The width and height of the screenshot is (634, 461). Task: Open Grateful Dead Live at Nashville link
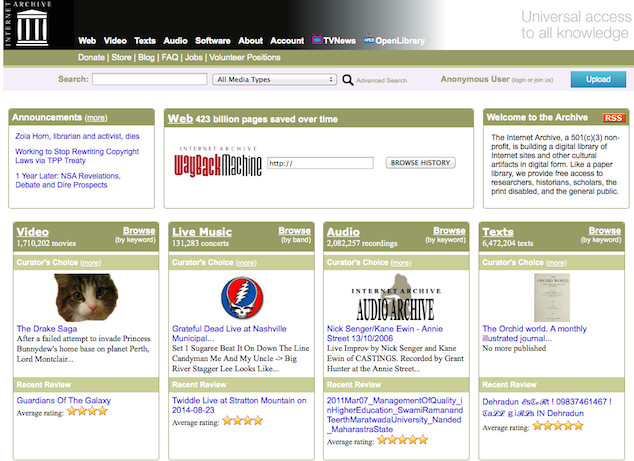click(229, 334)
